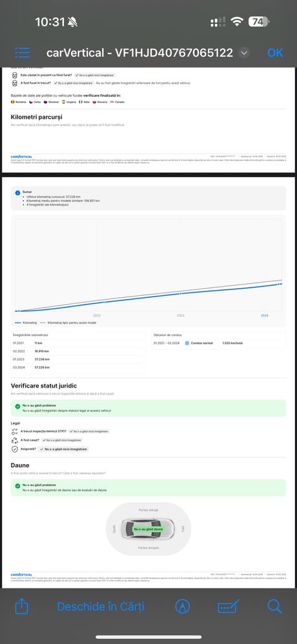Tap 'Nu s-a găsit nicio înregistrare' badge beside Asigurată
This screenshot has width=297, height=644.
(x=63, y=449)
